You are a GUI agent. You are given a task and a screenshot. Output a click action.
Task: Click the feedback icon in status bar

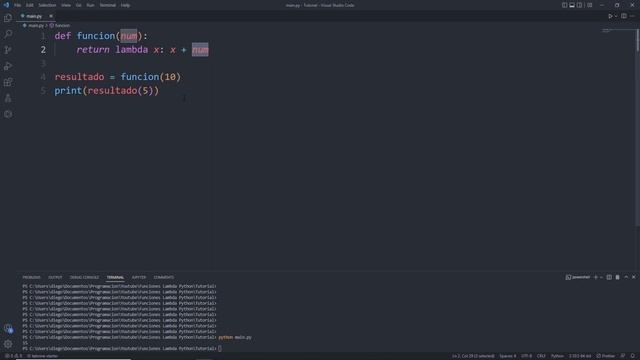623,356
